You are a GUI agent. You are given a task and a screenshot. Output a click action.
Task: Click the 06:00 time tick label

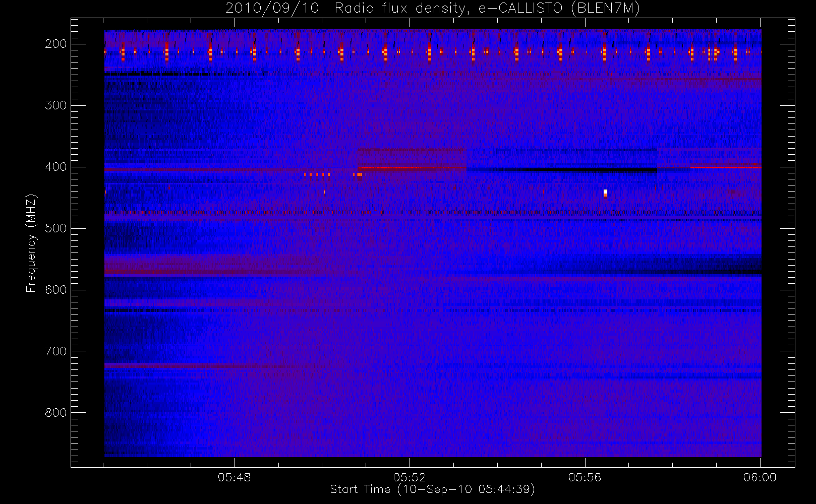click(x=760, y=477)
